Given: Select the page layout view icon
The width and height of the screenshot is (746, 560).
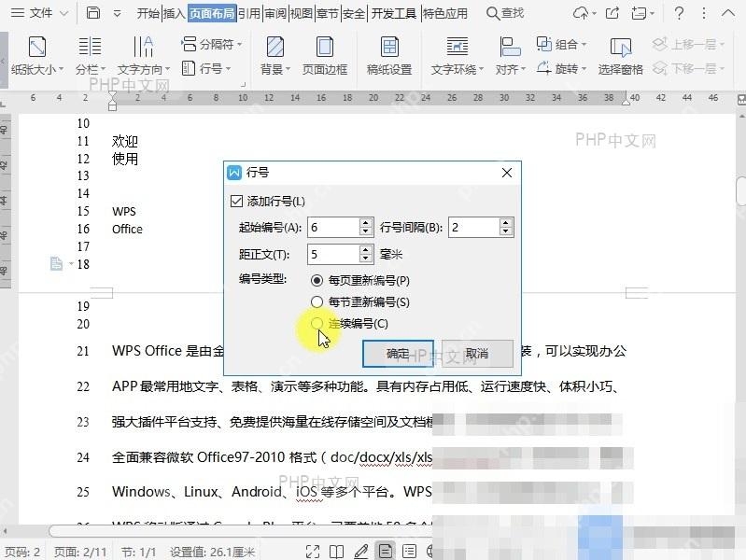Looking at the screenshot, I should pyautogui.click(x=386, y=552).
